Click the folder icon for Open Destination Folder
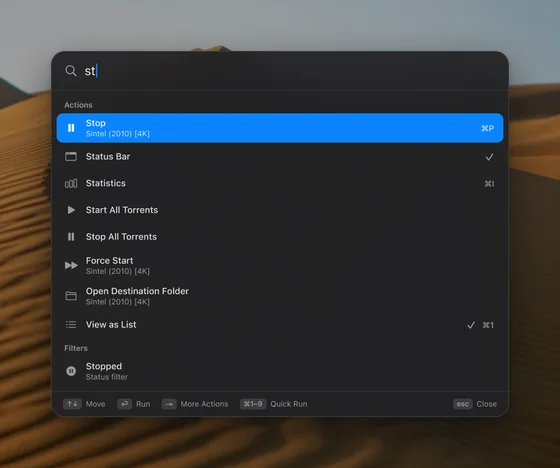The height and width of the screenshot is (468, 560). [x=71, y=296]
